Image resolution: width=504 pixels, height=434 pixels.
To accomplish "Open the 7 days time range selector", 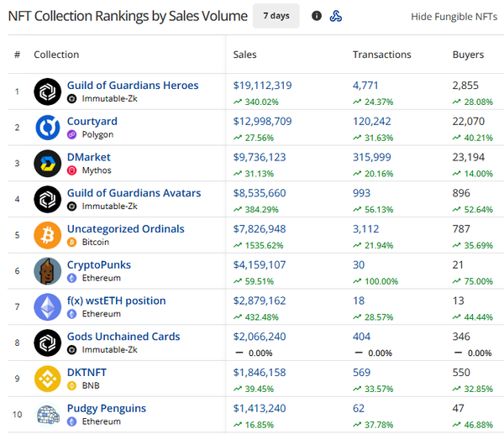I will point(276,16).
